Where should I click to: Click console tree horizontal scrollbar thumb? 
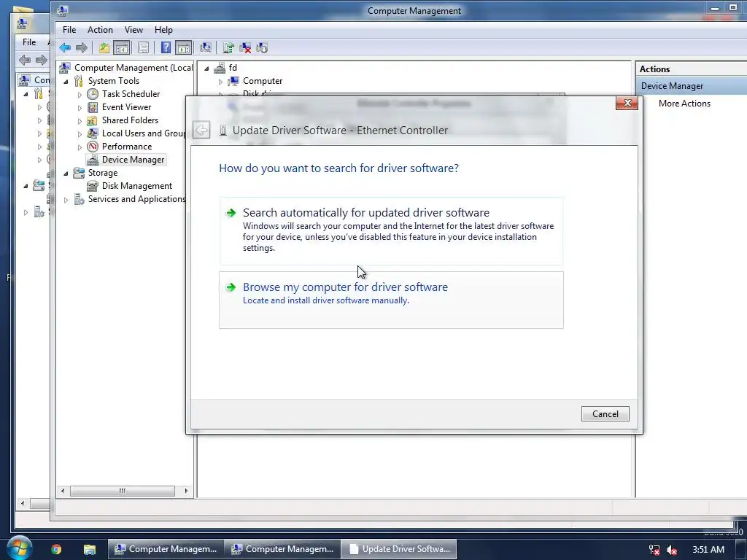click(x=123, y=491)
